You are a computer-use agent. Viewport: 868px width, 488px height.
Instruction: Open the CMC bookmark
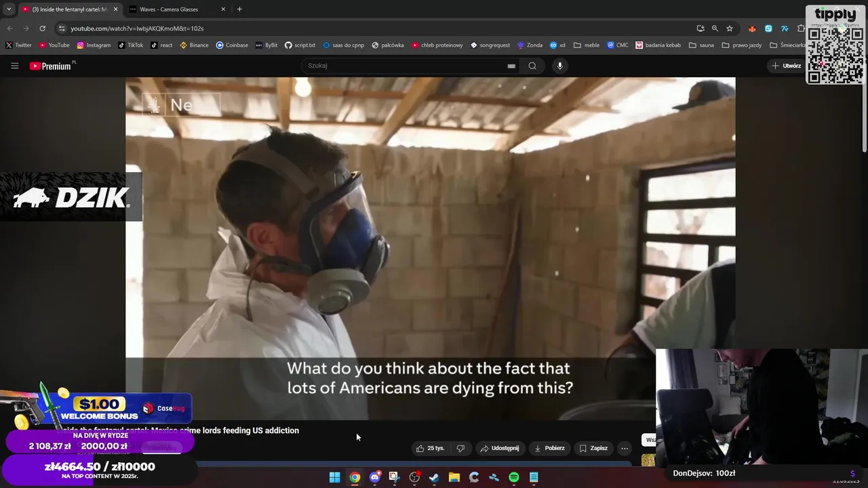tap(618, 45)
